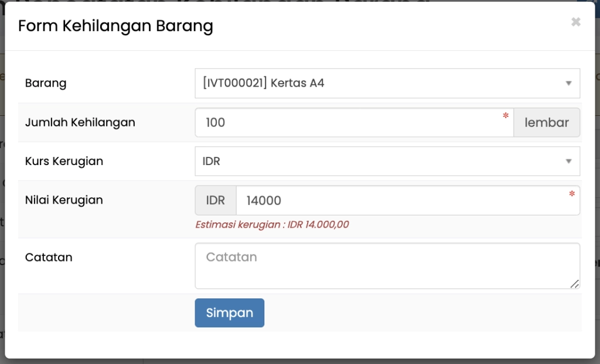Image resolution: width=600 pixels, height=364 pixels.
Task: Click the dropdown arrow on Barang field
Action: coord(567,83)
